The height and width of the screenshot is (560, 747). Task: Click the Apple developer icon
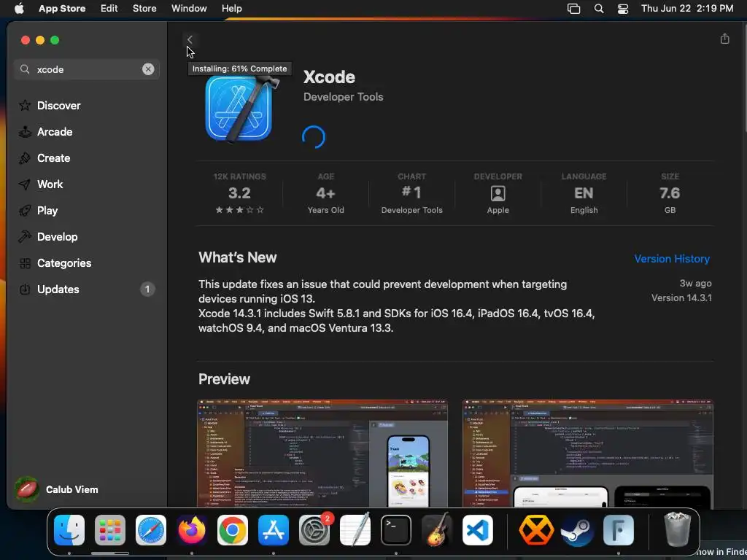click(498, 193)
